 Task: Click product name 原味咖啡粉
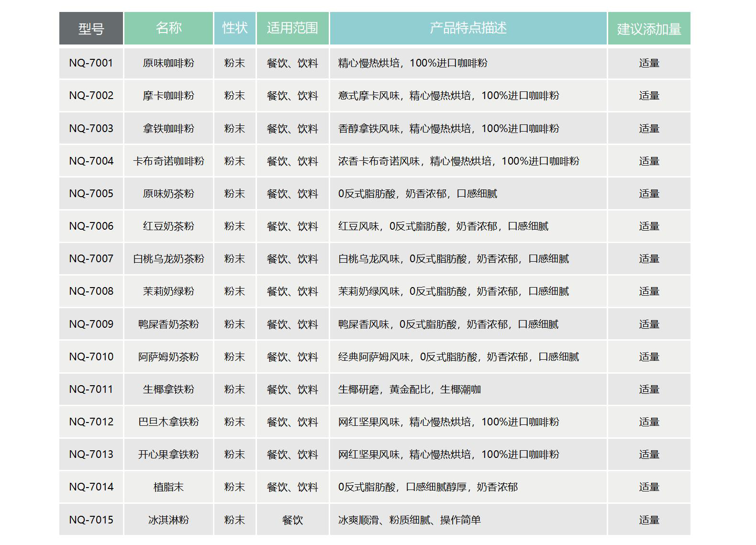(x=168, y=63)
